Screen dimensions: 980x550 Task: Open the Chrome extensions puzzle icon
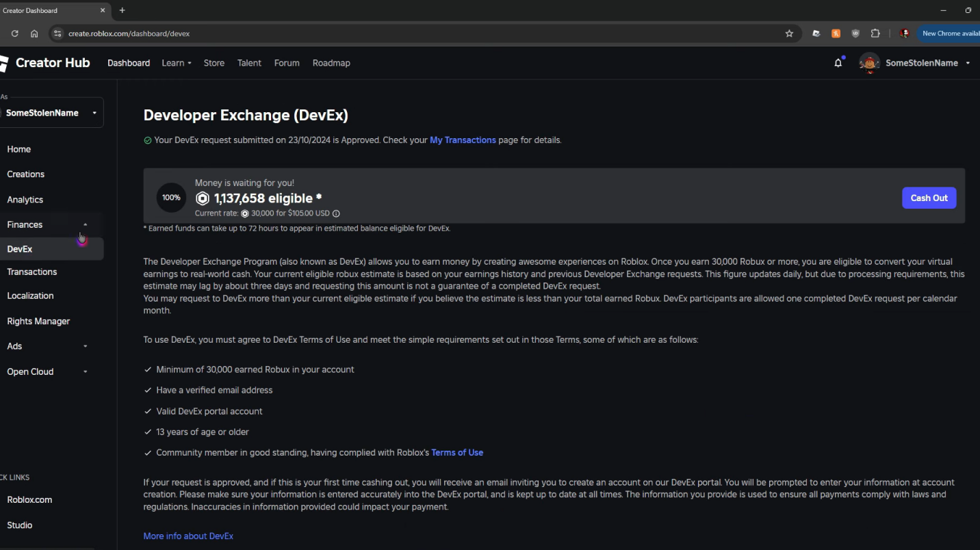tap(875, 34)
